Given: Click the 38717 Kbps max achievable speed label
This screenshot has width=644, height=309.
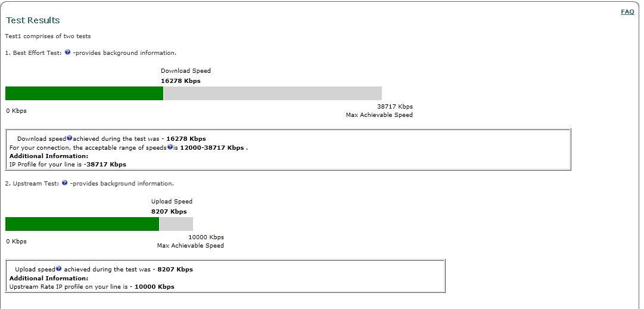Looking at the screenshot, I should coord(394,107).
